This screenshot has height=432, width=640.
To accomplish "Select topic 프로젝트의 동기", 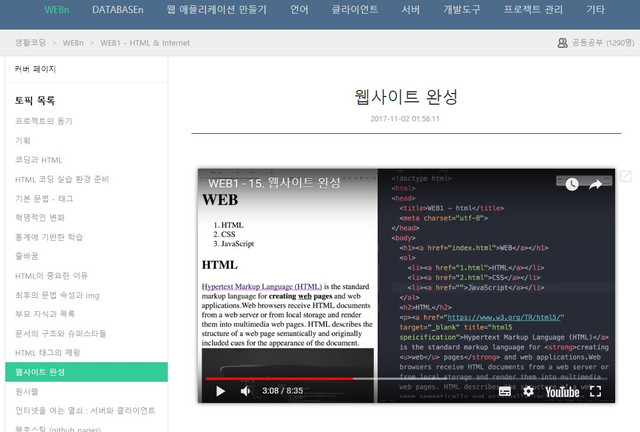I will [44, 121].
